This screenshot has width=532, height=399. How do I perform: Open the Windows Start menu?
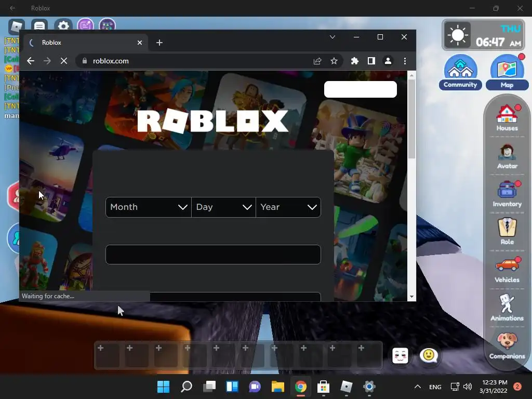point(163,387)
